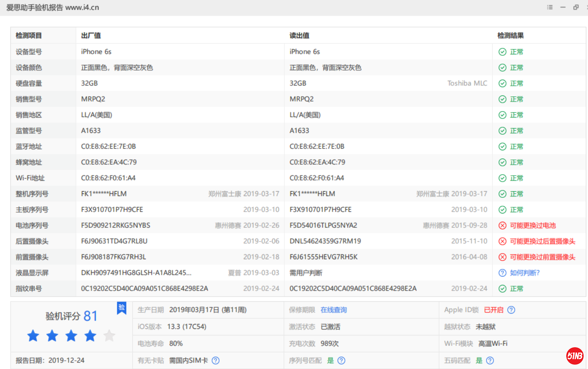Image resolution: width=588 pixels, height=369 pixels.
Task: Restore the window using title bar button
Action: [x=576, y=7]
